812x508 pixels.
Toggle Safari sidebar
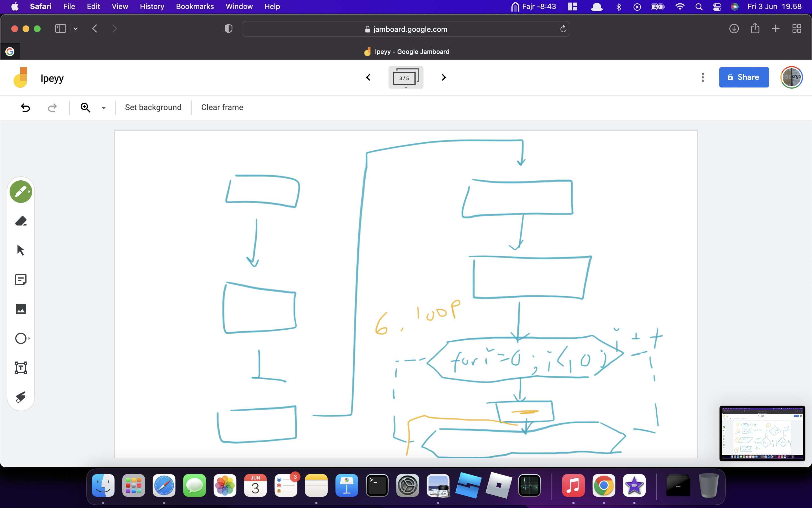(x=60, y=29)
